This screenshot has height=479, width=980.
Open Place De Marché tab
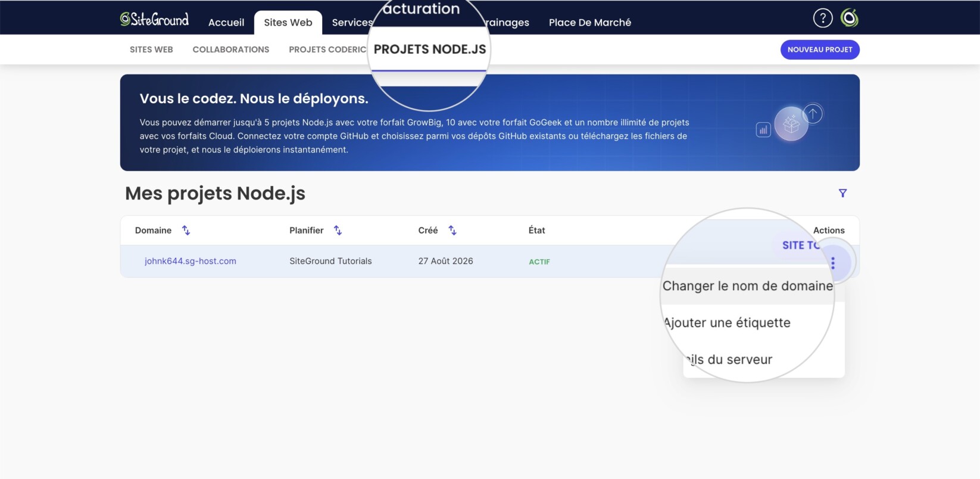(590, 23)
